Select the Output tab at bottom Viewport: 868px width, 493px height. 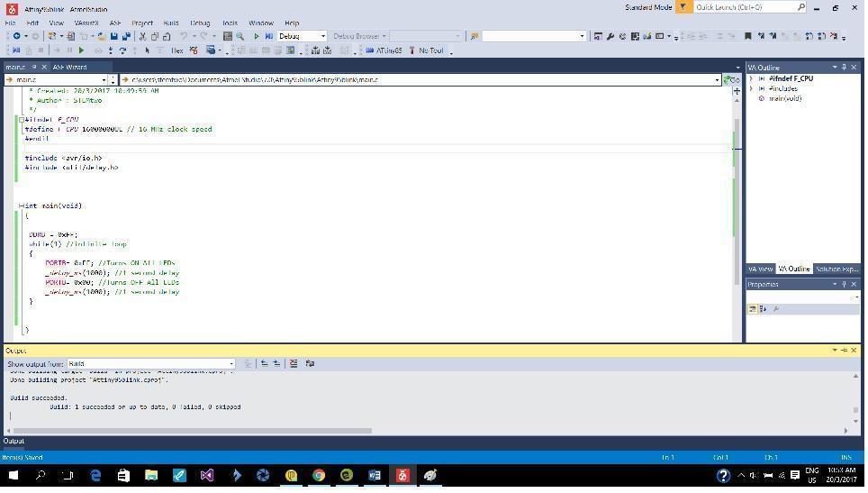click(x=14, y=441)
